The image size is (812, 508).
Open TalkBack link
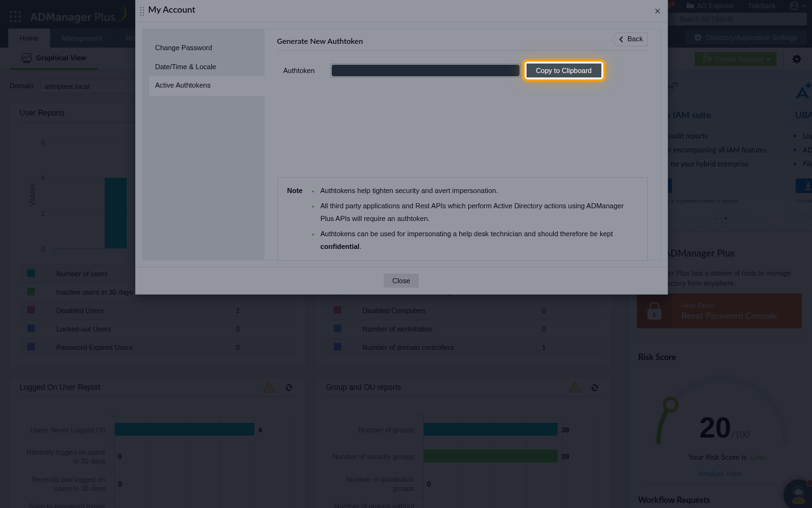point(761,6)
